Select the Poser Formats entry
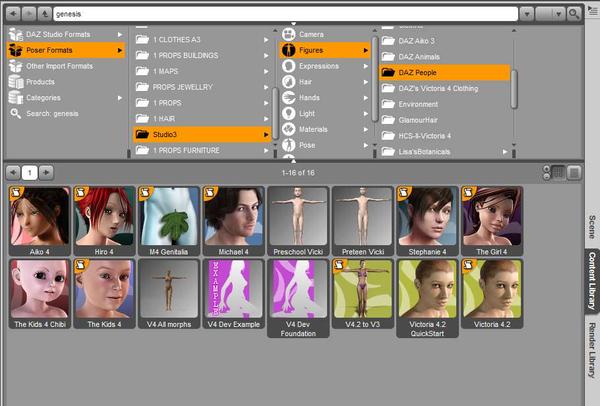Screen dimensions: 600x406 pyautogui.click(x=66, y=50)
